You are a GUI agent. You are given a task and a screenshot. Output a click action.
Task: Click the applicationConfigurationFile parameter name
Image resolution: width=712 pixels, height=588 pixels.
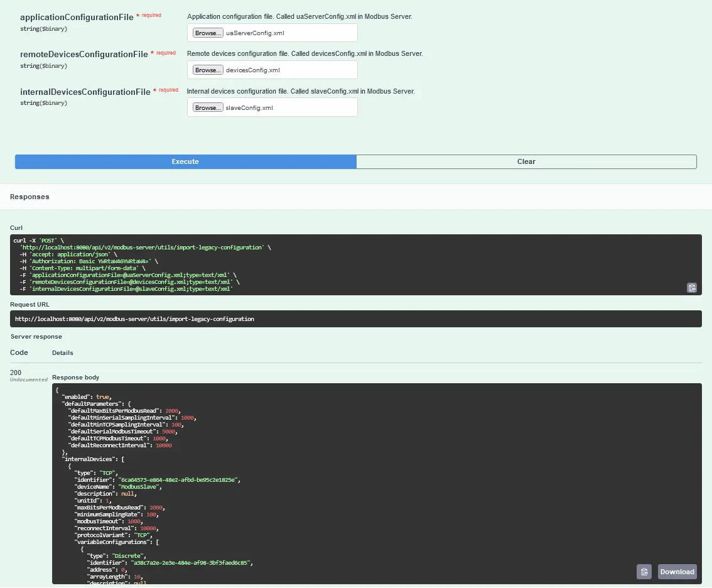[77, 17]
